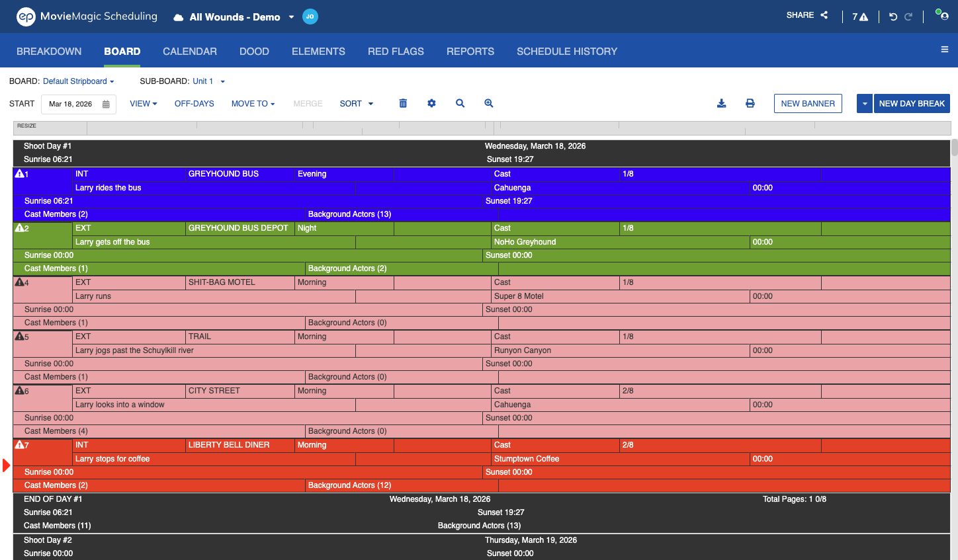The height and width of the screenshot is (560, 958).
Task: Click the 7 warnings alert indicator
Action: point(860,17)
